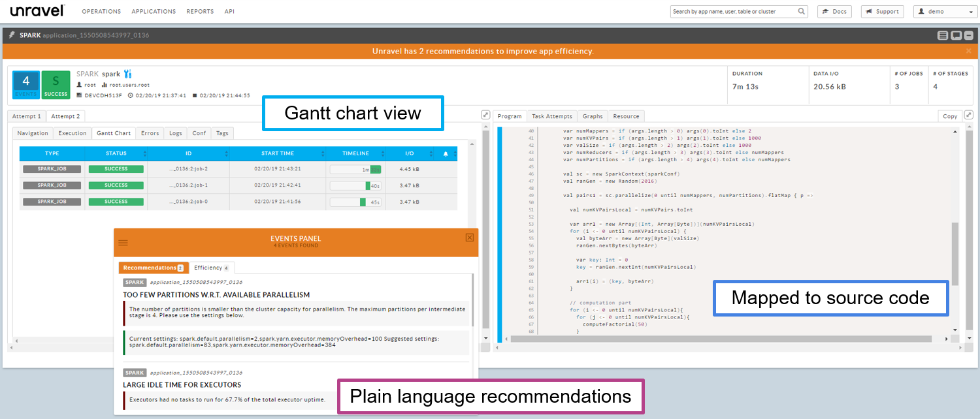This screenshot has width=980, height=419.
Task: Click the code panel horizontal scrollbar
Action: pos(721,339)
